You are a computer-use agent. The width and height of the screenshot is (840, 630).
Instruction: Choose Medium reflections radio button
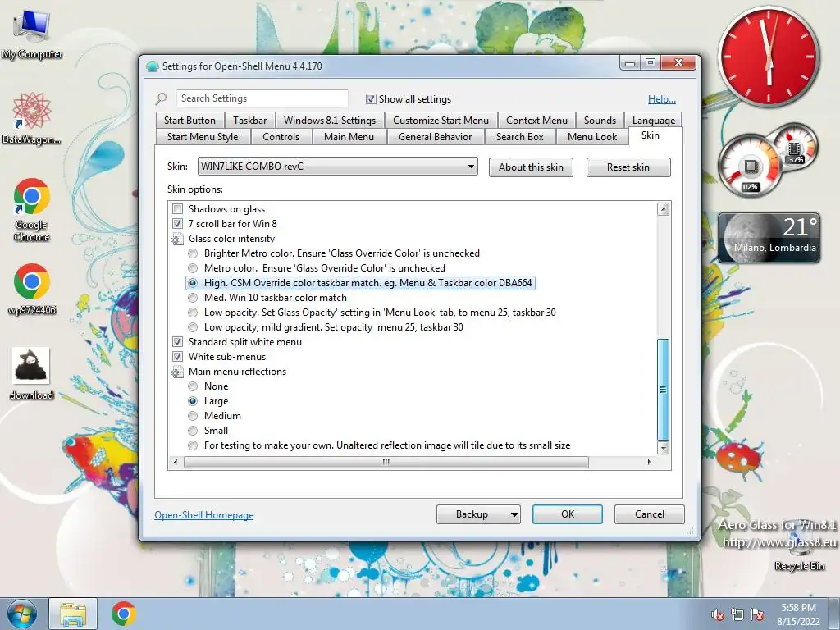click(193, 416)
